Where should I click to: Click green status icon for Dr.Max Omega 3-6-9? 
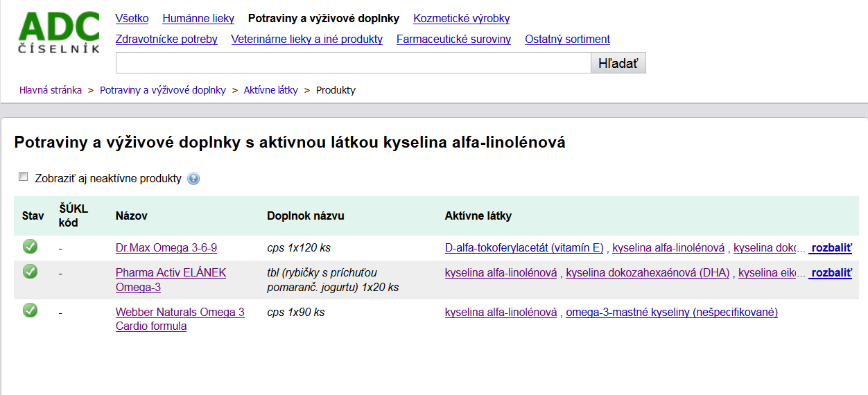click(x=30, y=246)
